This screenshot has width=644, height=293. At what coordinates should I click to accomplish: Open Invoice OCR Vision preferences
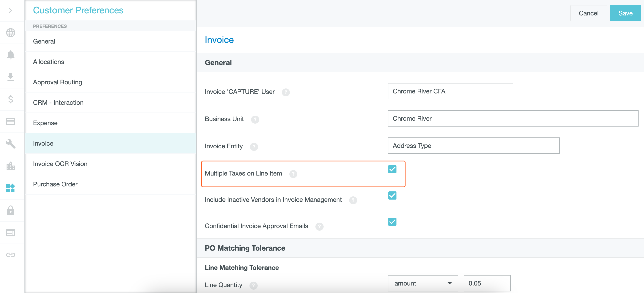[x=60, y=164]
